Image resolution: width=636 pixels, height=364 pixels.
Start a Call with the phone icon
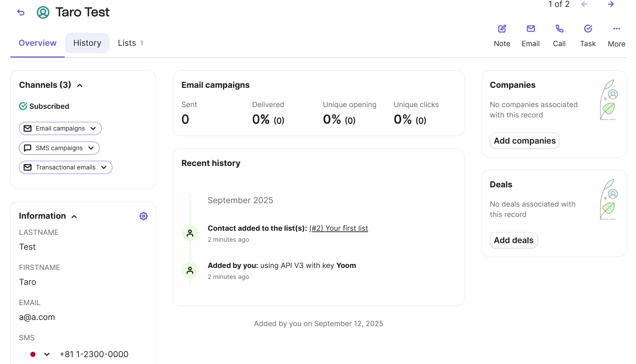[x=559, y=29]
